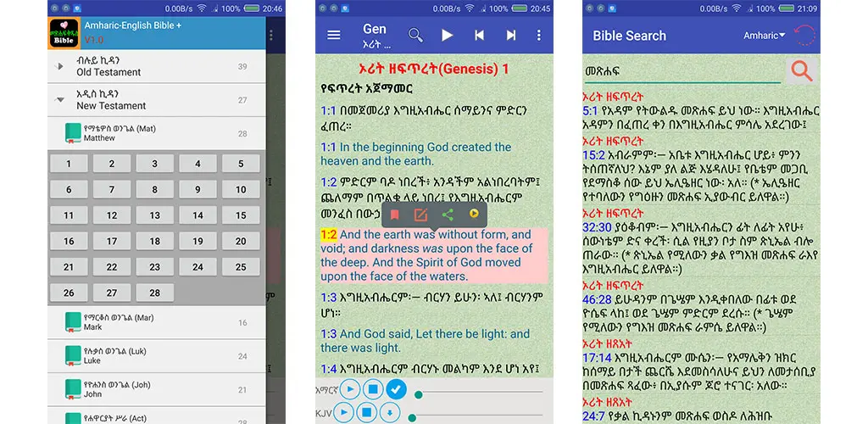Screen dimensions: 868x424
Task: Collapse the New Testament section
Action: coord(157,100)
